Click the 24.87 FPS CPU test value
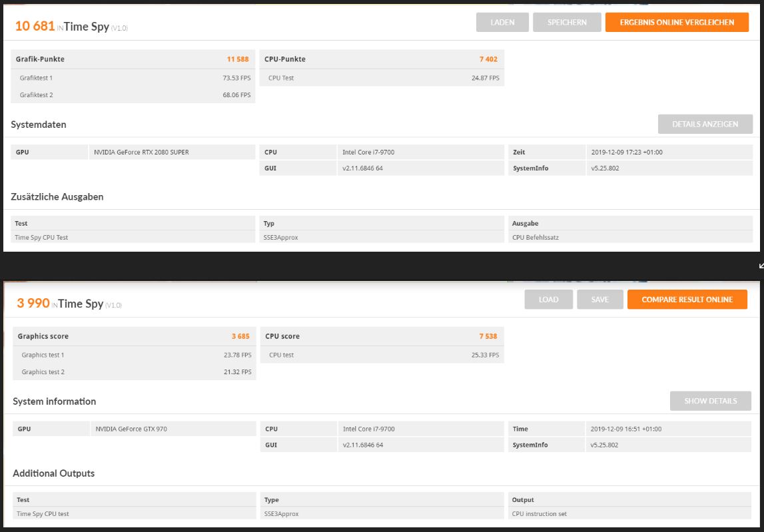 [486, 78]
